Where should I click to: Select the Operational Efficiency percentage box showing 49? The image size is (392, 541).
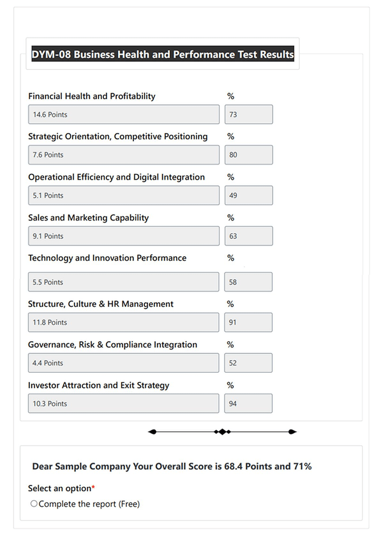pos(249,195)
